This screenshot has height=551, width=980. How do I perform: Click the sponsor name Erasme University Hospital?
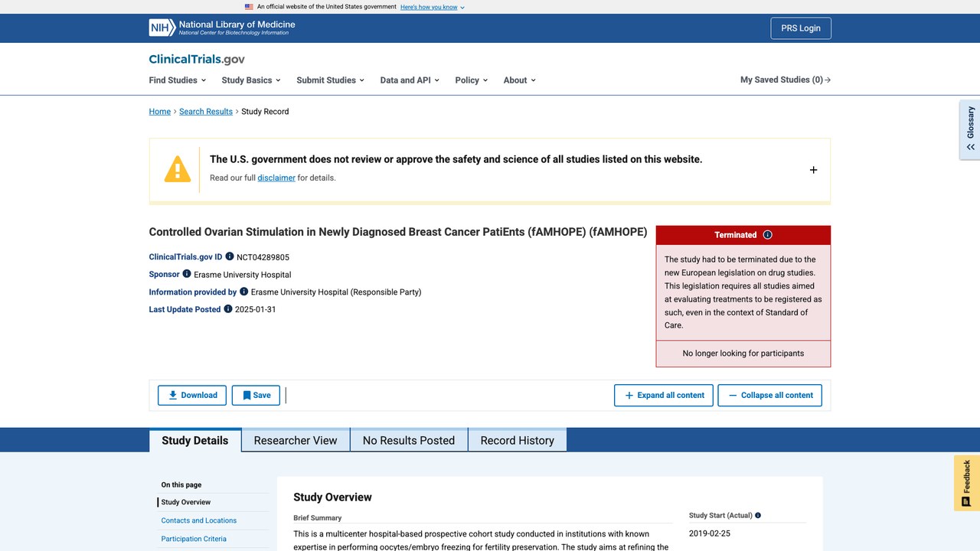(243, 275)
